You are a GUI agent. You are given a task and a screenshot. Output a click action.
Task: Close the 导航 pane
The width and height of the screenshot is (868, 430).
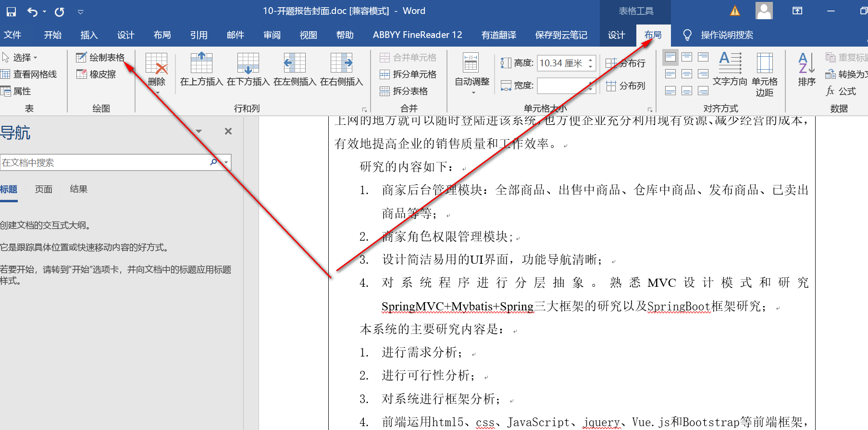(x=228, y=131)
